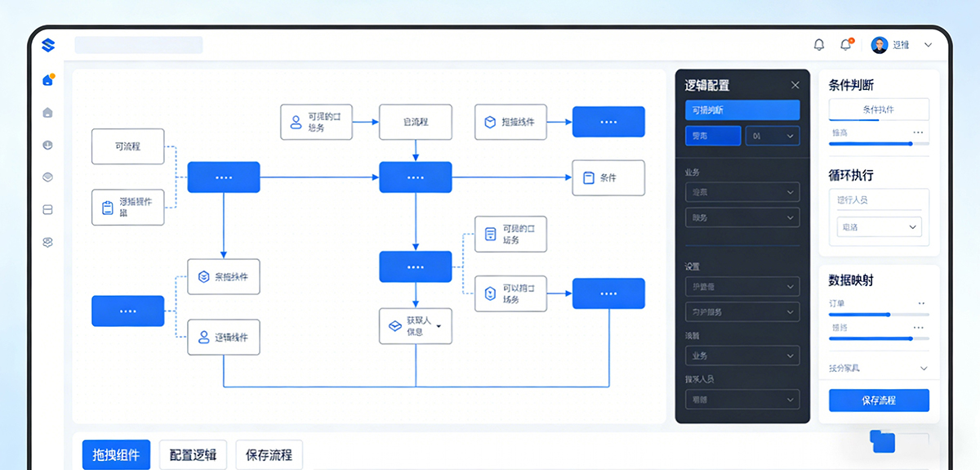Click the search field in top header
The width and height of the screenshot is (980, 470).
click(139, 45)
